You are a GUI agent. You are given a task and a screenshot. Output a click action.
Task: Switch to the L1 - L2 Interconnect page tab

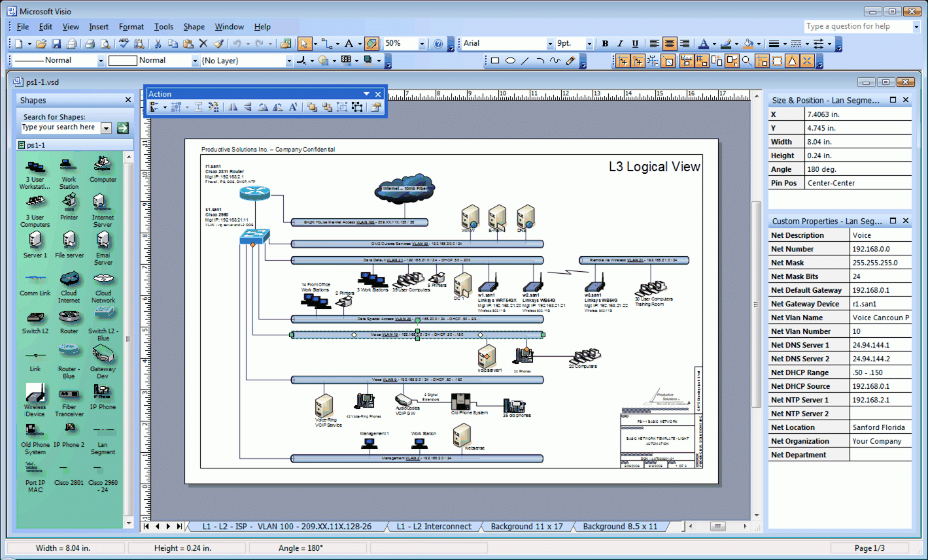tap(434, 526)
